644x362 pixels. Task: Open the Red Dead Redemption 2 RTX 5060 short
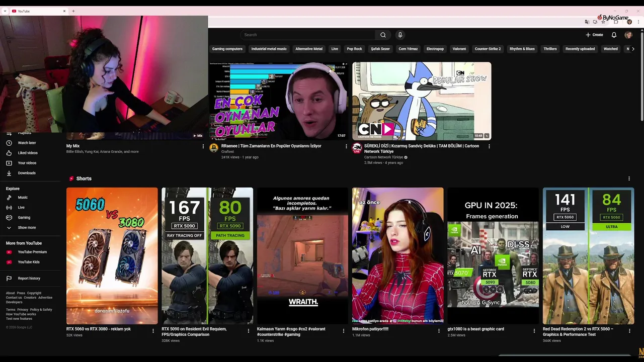588,256
